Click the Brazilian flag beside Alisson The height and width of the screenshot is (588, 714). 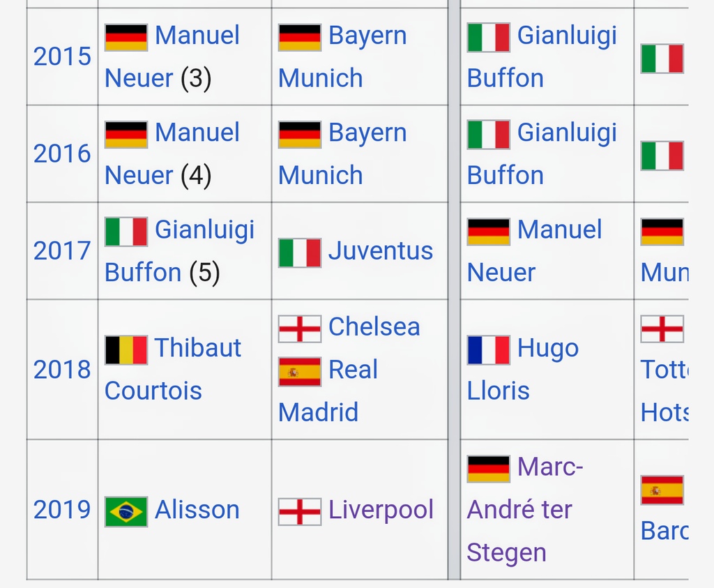(126, 512)
